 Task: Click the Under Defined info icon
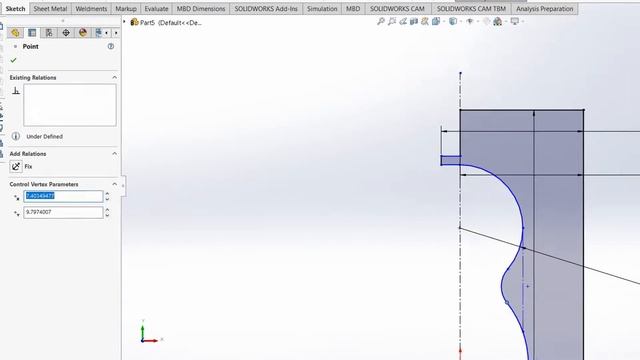click(16, 136)
